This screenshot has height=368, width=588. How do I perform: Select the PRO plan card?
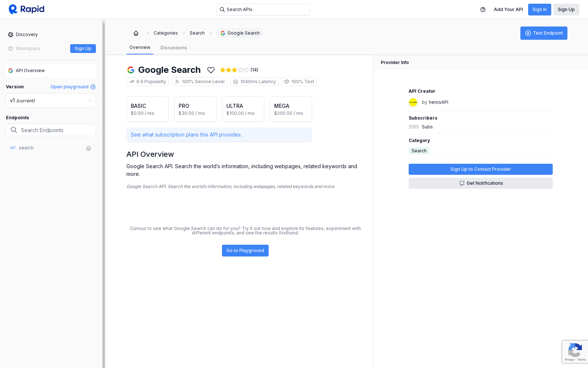[195, 109]
